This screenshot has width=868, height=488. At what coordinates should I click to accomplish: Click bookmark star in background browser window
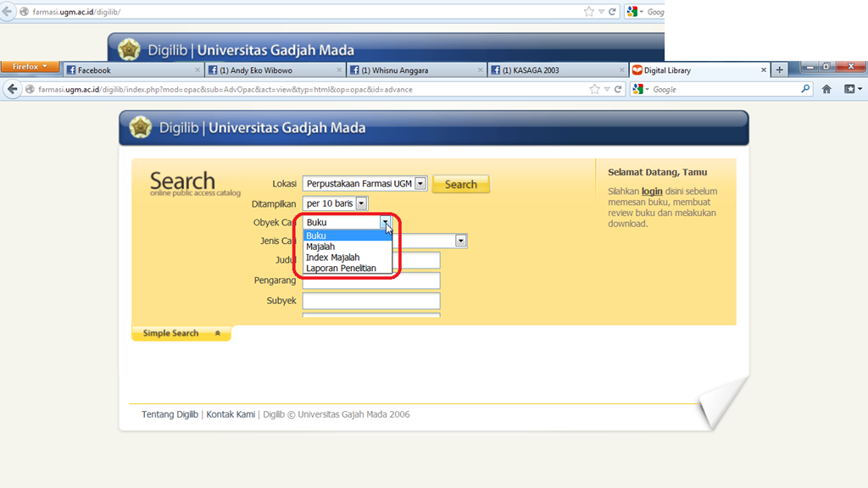pos(588,12)
